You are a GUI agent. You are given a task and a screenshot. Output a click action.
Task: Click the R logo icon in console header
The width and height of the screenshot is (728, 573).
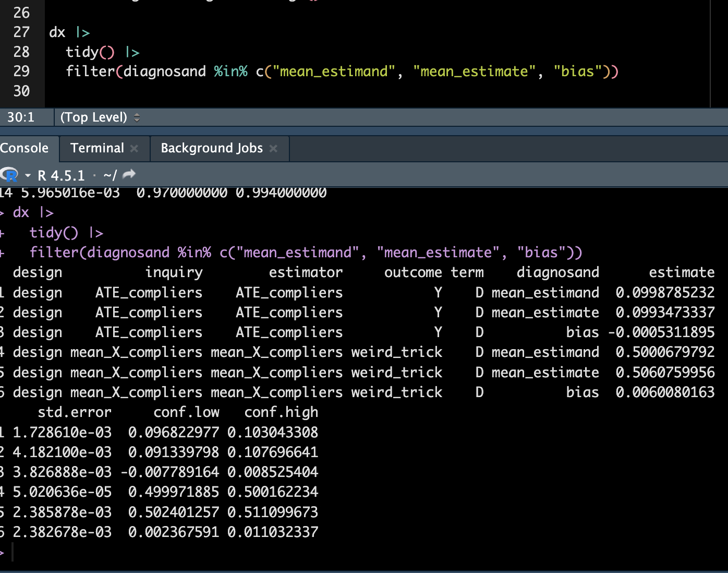click(9, 175)
